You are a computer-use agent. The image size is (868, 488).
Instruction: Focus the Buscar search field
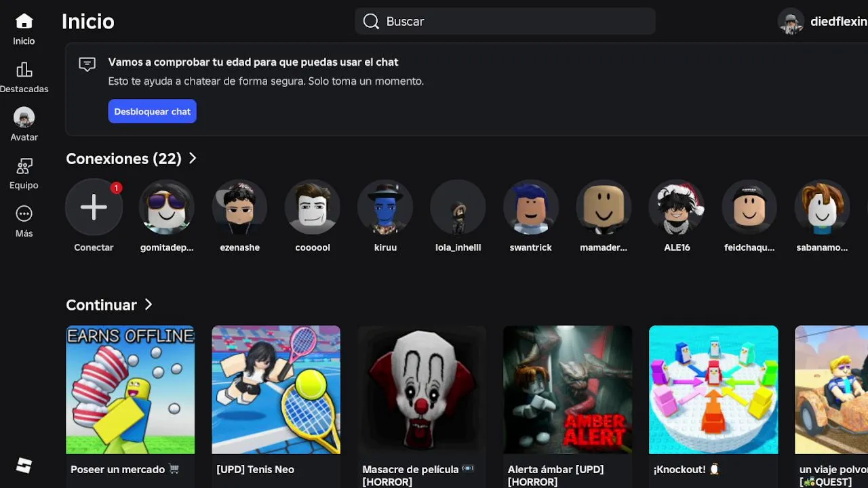505,22
